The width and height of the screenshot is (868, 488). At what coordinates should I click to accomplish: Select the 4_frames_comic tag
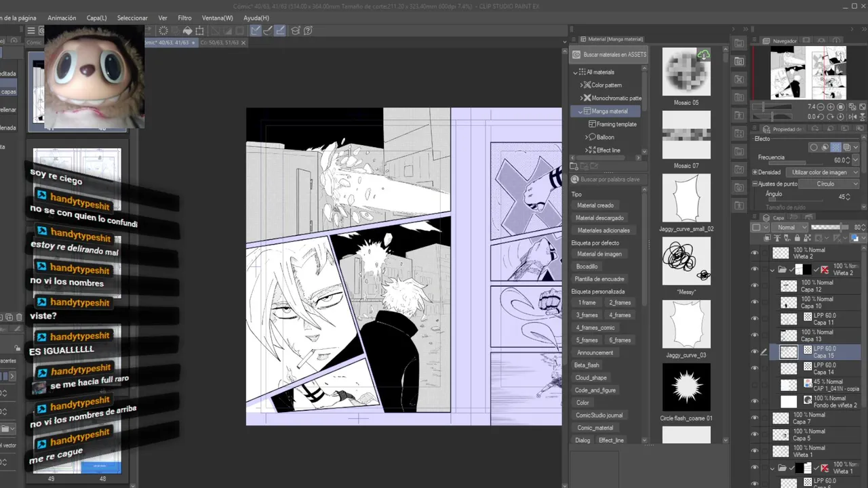point(595,327)
